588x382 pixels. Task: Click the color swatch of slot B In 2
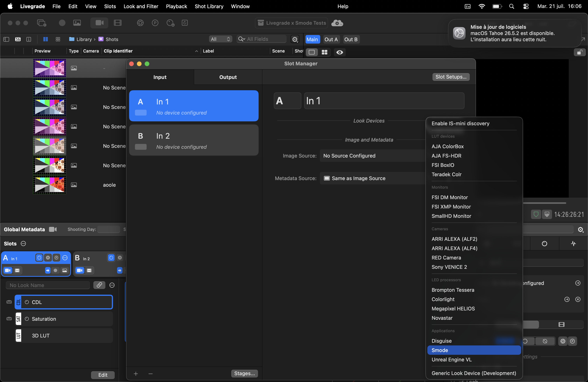click(x=141, y=147)
